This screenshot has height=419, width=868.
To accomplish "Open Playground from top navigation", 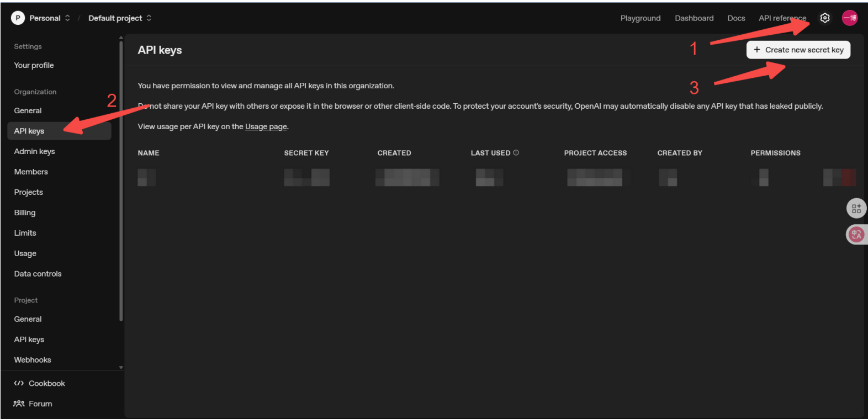I will click(641, 18).
